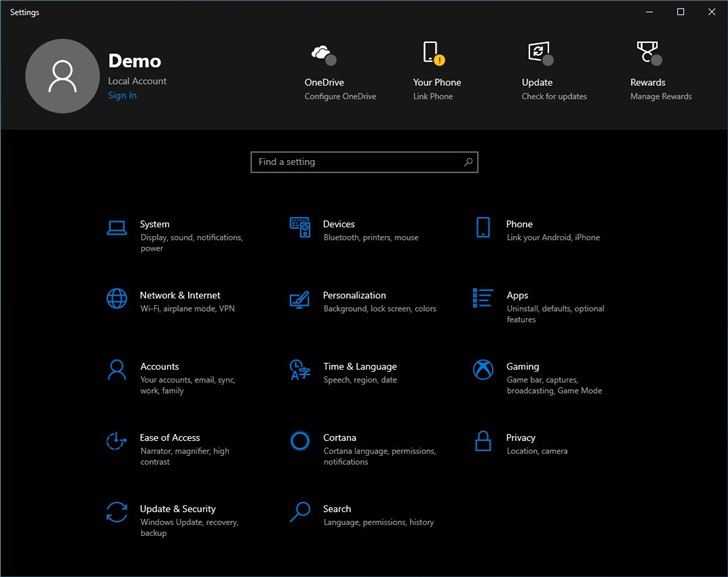Open the Rewards medal icon
The image size is (728, 577).
[x=647, y=53]
